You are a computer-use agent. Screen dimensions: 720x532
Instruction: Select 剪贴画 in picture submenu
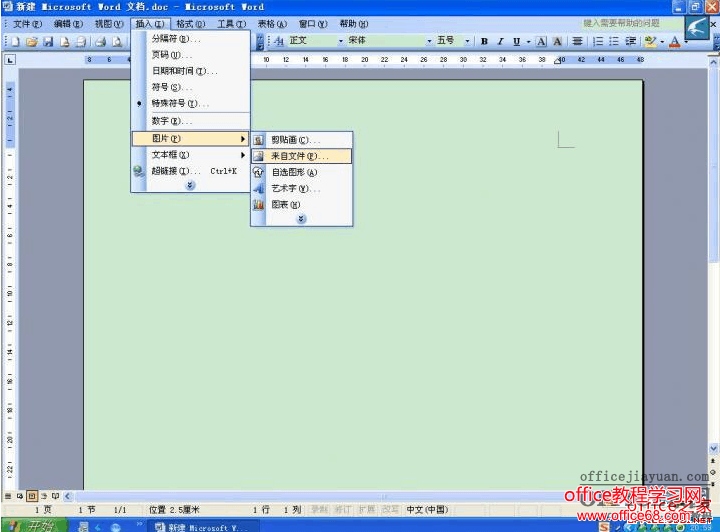click(x=302, y=140)
